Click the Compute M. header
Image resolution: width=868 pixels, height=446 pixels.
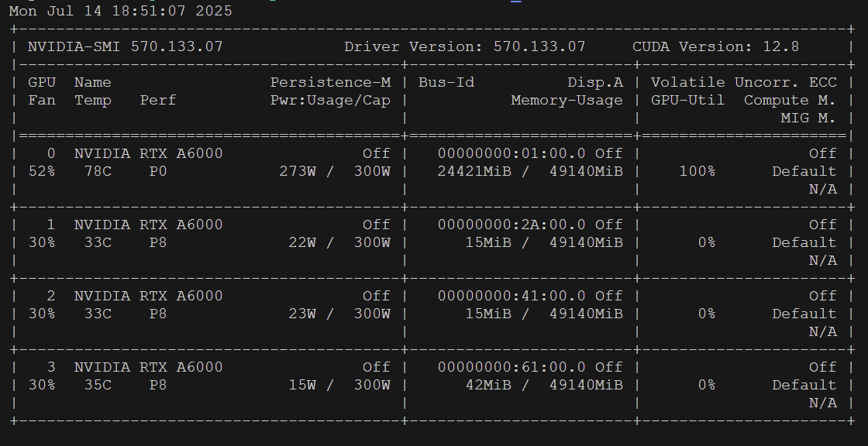tap(790, 100)
